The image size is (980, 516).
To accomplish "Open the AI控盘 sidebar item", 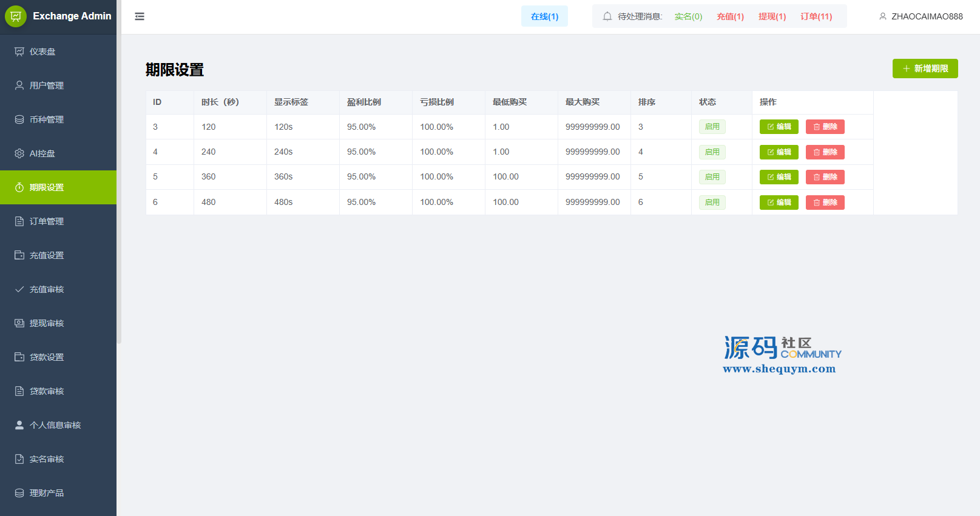I will pyautogui.click(x=42, y=153).
